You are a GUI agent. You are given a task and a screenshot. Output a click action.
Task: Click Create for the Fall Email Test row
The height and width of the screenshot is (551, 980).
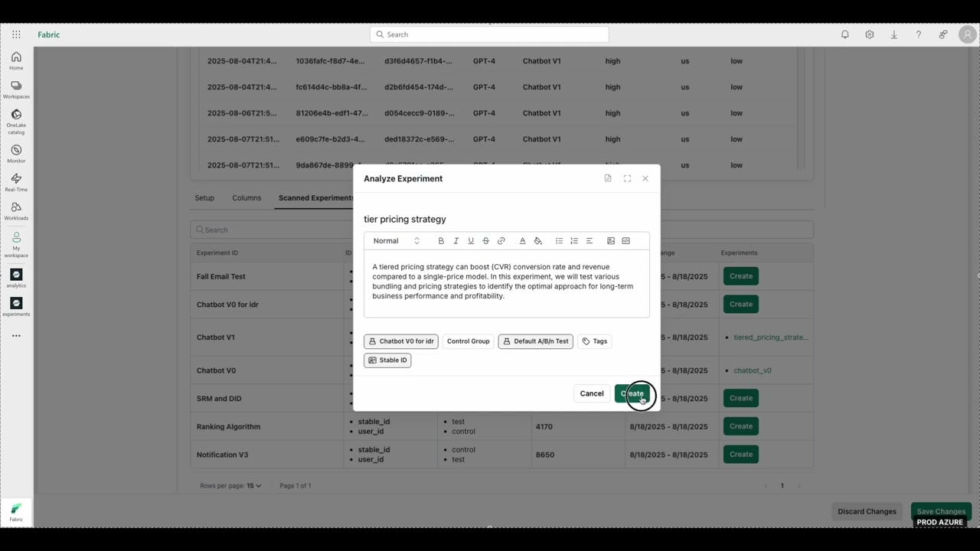point(741,276)
